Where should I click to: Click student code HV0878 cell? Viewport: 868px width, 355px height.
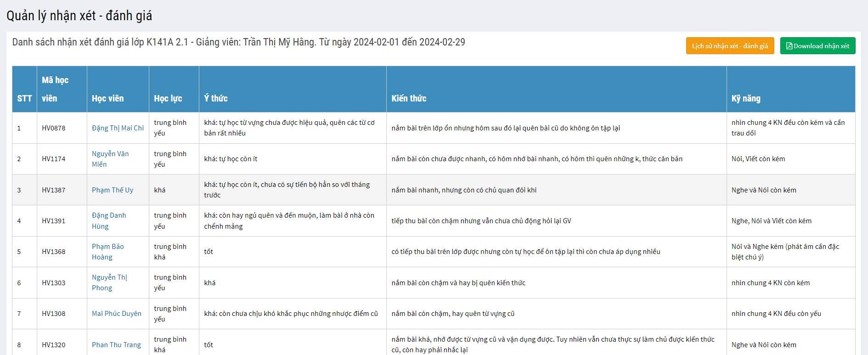(x=54, y=128)
